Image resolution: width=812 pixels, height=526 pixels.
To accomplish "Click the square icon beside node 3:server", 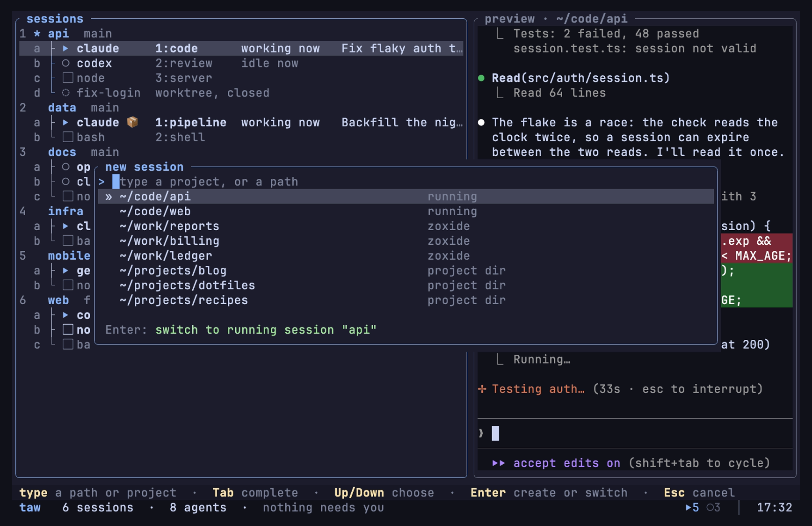I will tap(68, 78).
